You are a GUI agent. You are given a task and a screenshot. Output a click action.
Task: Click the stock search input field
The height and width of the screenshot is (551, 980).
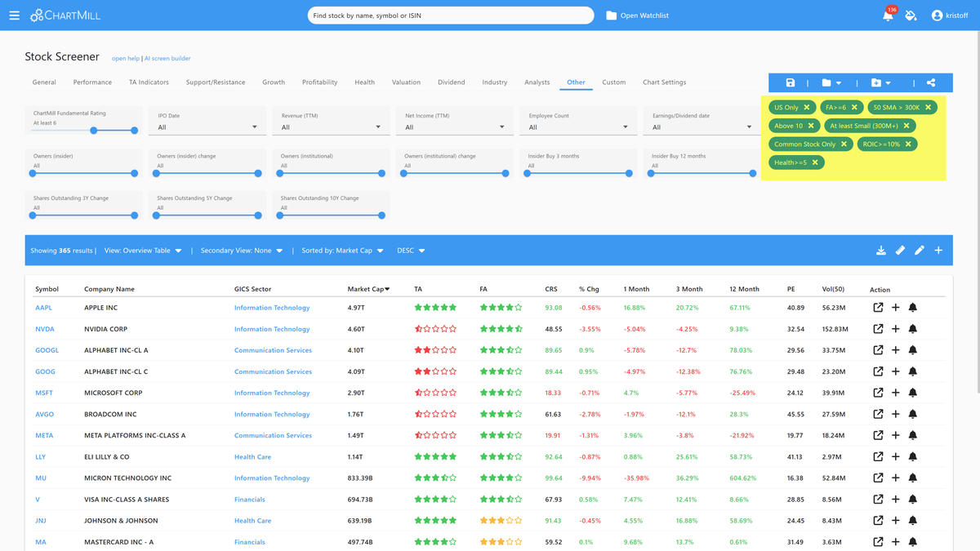click(x=451, y=16)
